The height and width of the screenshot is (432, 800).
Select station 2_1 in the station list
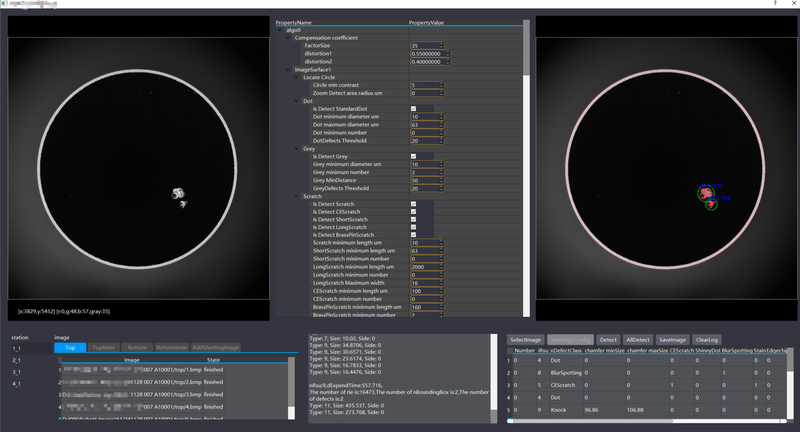point(17,359)
